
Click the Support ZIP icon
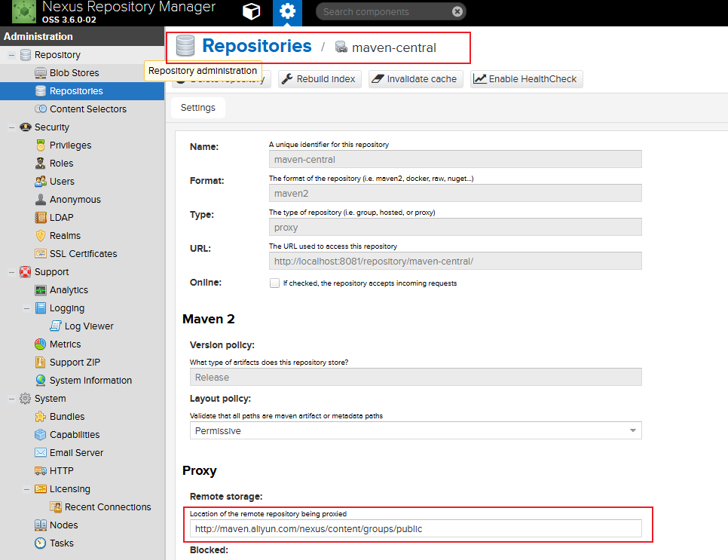(41, 363)
